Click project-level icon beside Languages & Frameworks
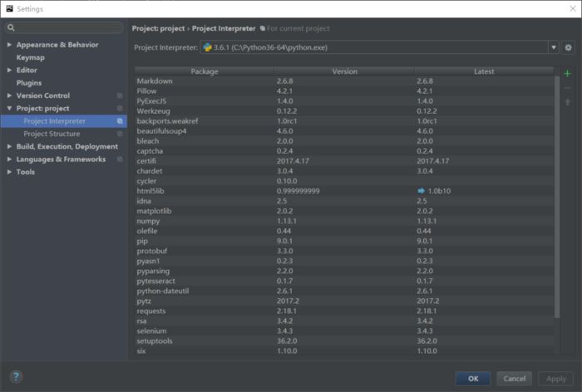This screenshot has height=392, width=582. 120,159
